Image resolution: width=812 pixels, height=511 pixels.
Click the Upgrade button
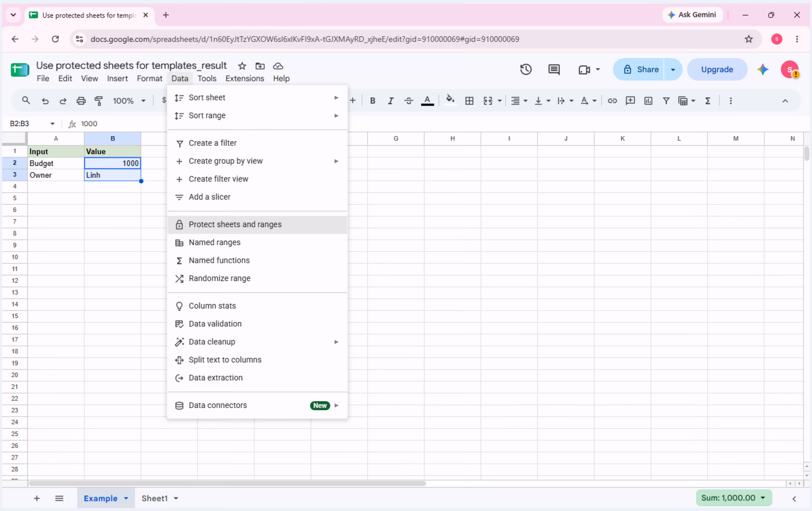(717, 70)
